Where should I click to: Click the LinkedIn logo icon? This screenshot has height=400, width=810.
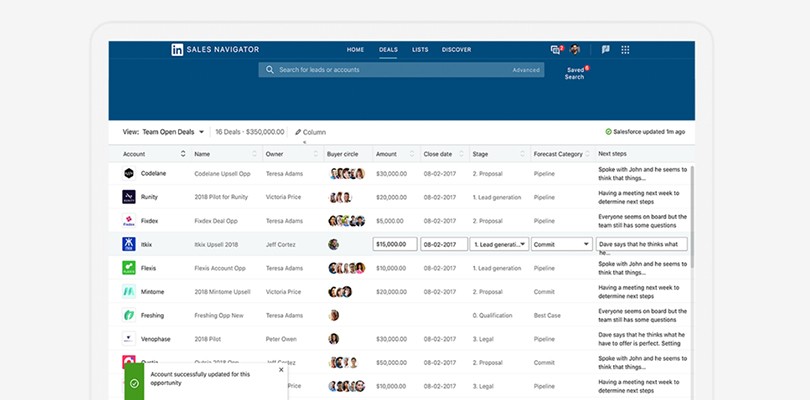pos(177,49)
